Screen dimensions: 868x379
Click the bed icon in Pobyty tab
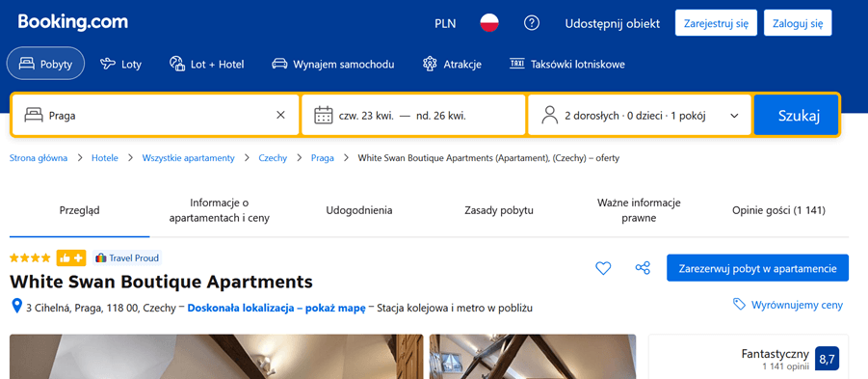[26, 64]
